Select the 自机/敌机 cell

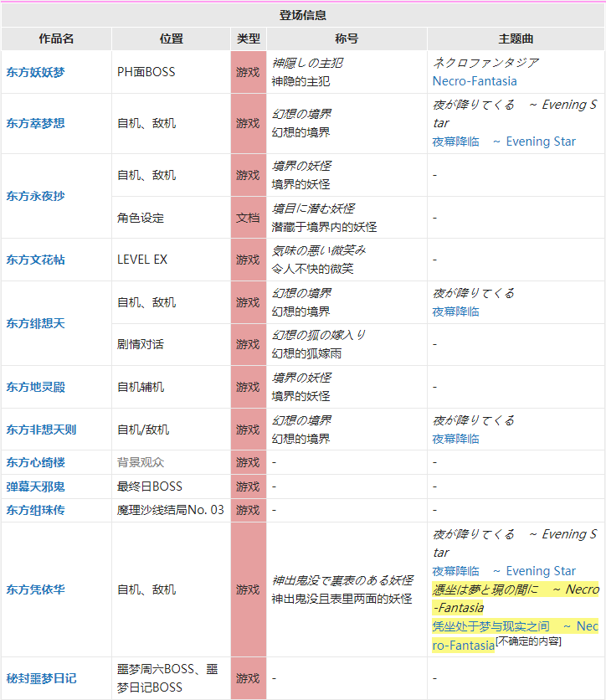pyautogui.click(x=172, y=430)
